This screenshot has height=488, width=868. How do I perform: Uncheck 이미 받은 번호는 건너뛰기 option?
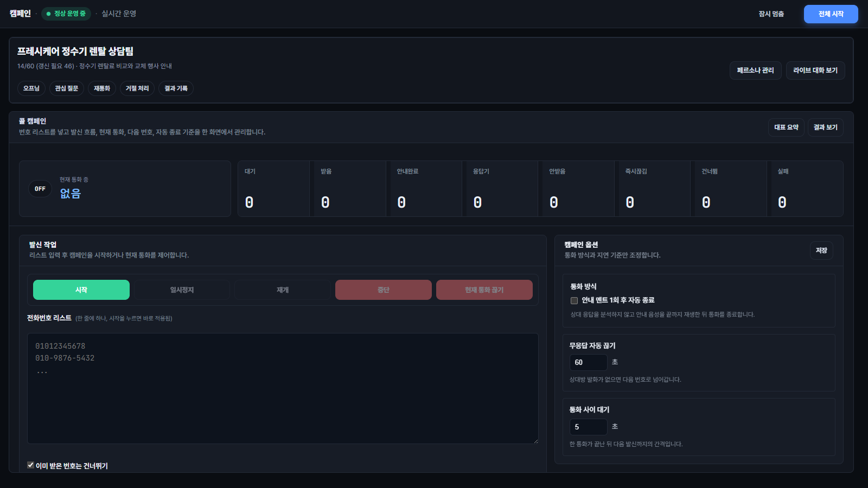tap(31, 465)
